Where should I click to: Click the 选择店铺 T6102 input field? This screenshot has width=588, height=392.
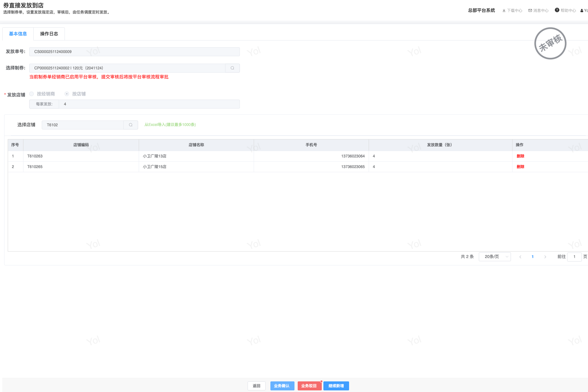83,125
